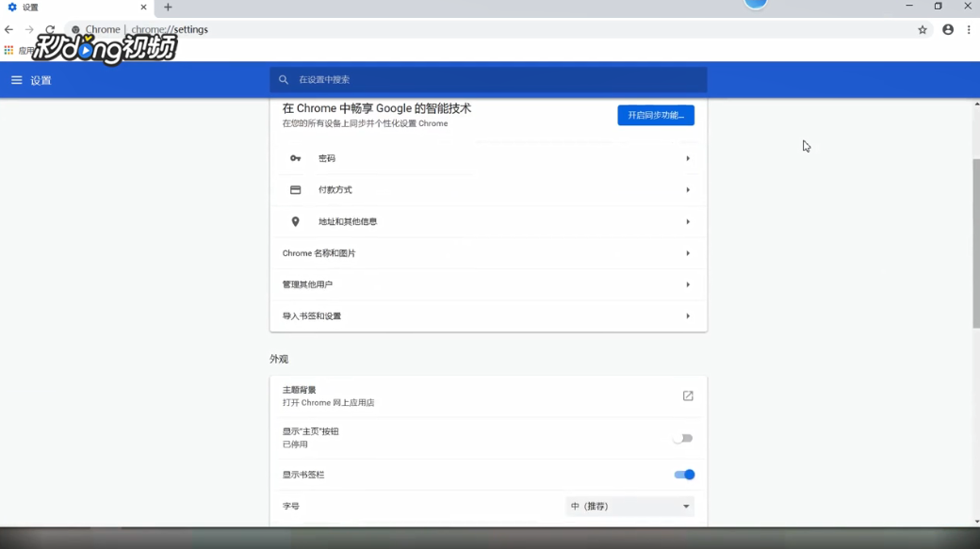Open the external link icon for 主题背景

[x=688, y=396]
